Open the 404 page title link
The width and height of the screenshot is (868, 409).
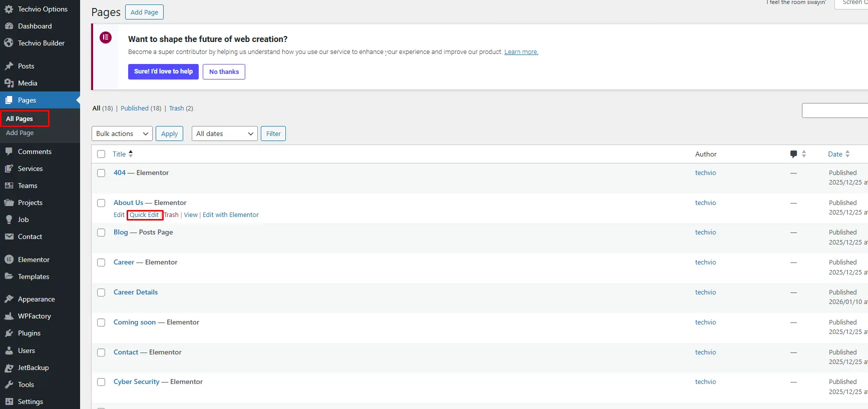coord(120,172)
